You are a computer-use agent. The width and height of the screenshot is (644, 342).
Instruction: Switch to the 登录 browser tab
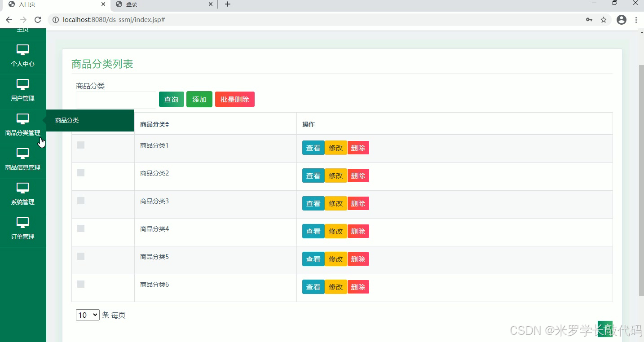point(163,4)
